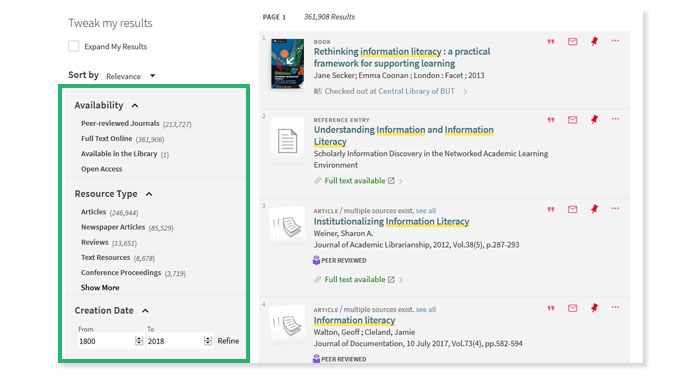Email the Institutionalizing Information Literacy article
The height and width of the screenshot is (376, 700).
pos(572,209)
